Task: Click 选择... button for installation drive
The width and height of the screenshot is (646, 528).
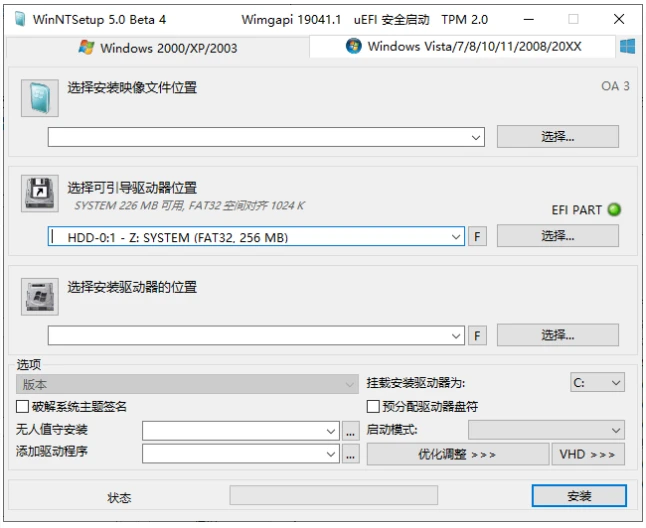Action: coord(557,335)
